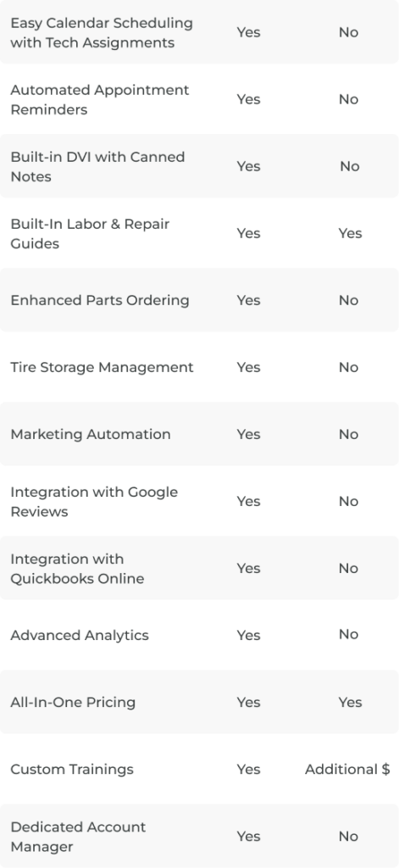Click the No value in Advanced Analytics row
This screenshot has width=399, height=868.
tap(349, 634)
